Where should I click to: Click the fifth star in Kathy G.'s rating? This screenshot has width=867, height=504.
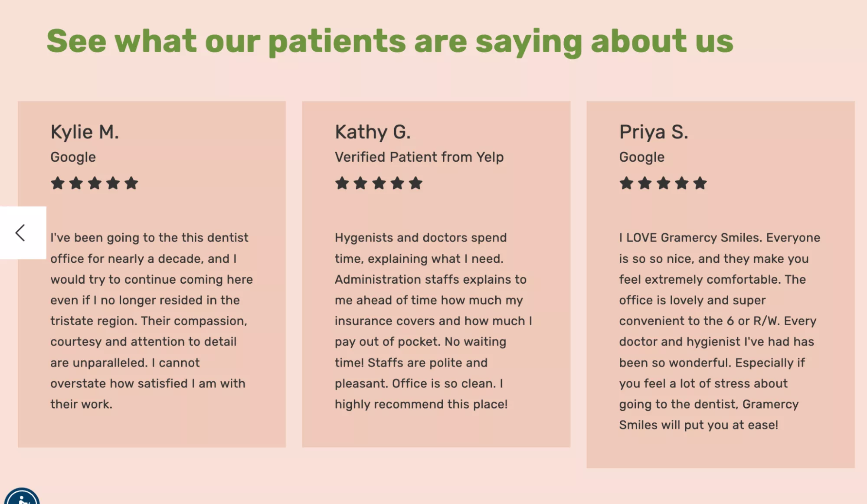point(416,183)
